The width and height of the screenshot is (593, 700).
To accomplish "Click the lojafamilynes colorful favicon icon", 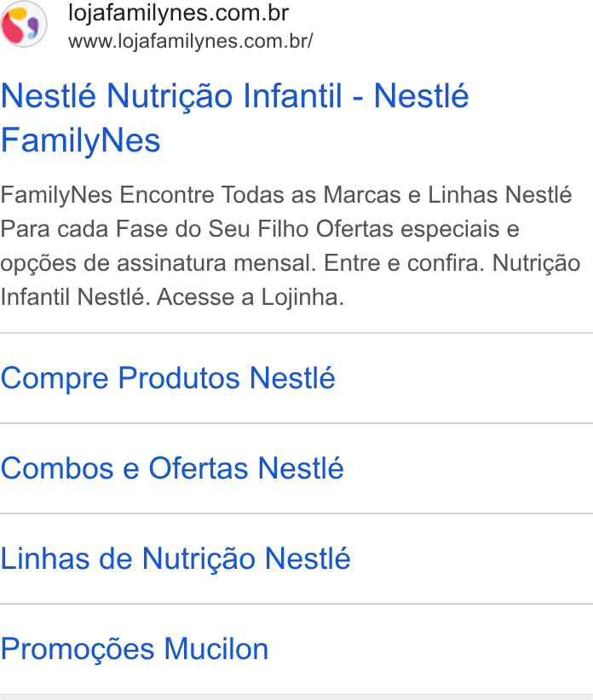I will click(x=24, y=24).
